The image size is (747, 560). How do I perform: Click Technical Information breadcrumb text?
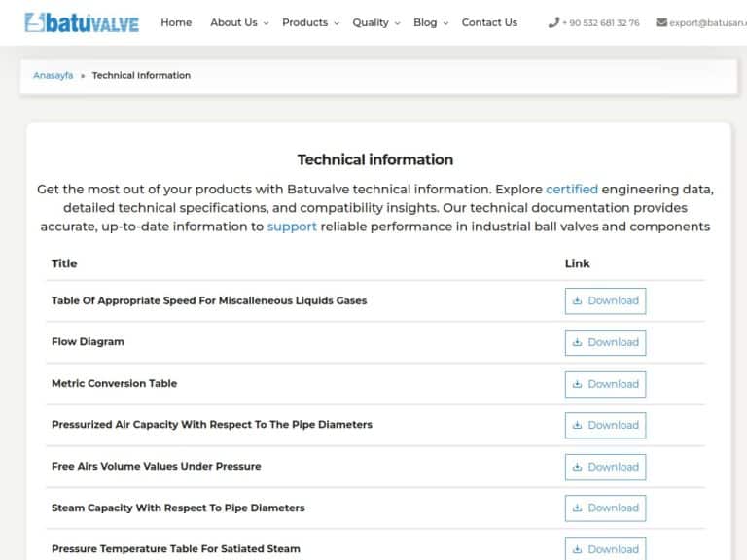pos(141,75)
